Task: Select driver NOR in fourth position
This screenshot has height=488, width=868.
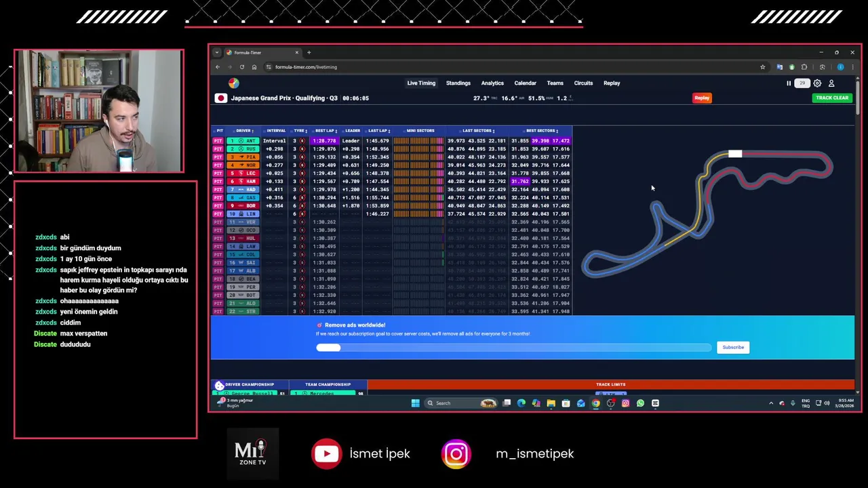Action: click(x=243, y=165)
